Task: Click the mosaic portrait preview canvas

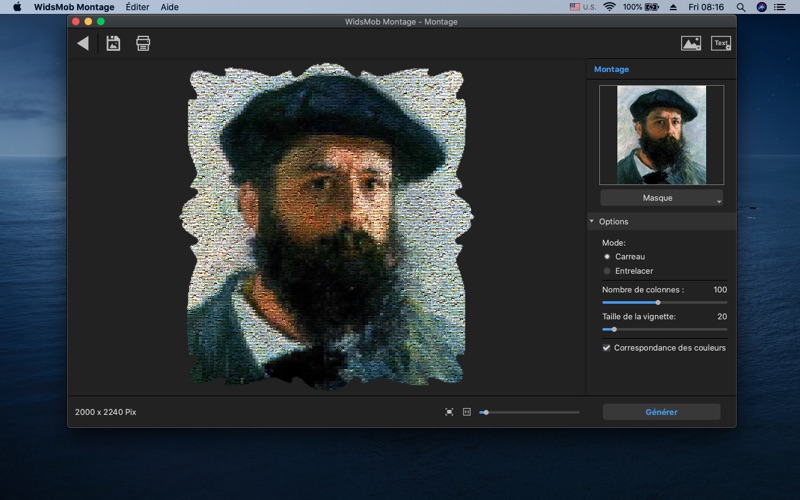Action: point(327,226)
